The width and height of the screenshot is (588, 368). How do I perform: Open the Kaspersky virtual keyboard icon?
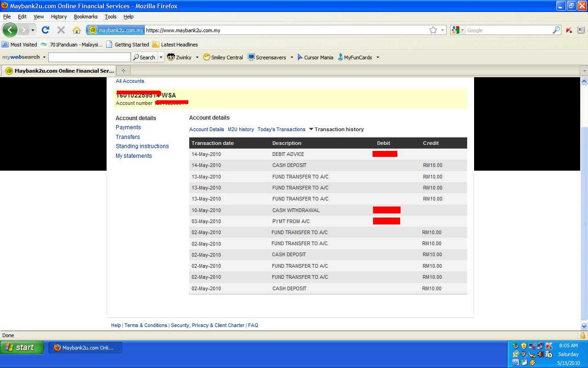coord(581,30)
